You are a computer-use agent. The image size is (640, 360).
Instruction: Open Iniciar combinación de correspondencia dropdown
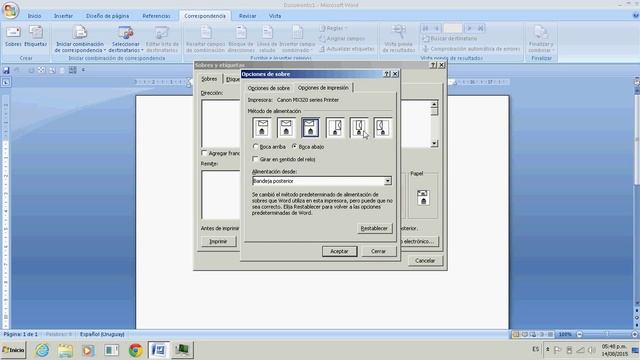[x=80, y=39]
